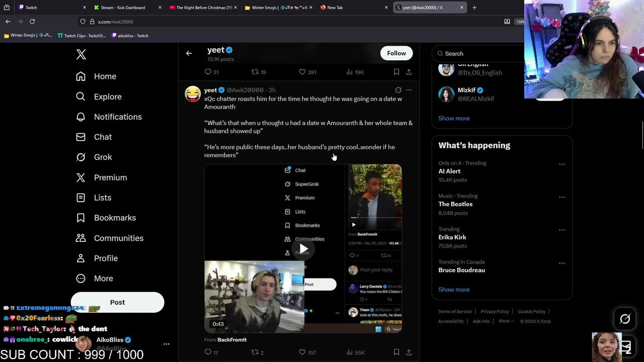The image size is (644, 362).
Task: Click the Lists icon in sidebar
Action: [80, 198]
